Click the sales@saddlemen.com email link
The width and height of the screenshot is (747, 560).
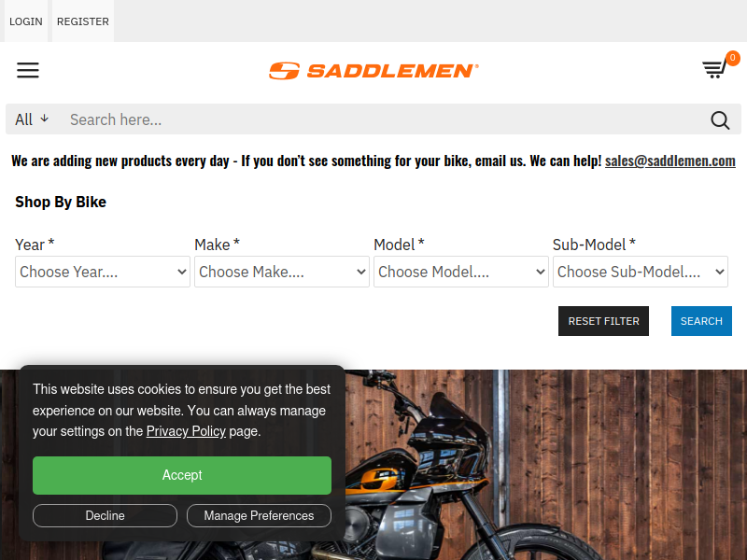tap(669, 161)
